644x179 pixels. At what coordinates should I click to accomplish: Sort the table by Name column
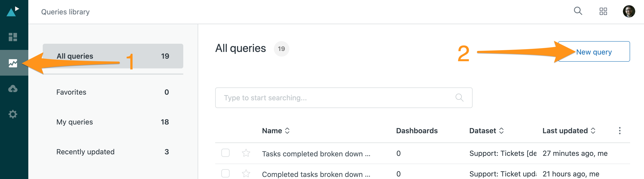(276, 130)
